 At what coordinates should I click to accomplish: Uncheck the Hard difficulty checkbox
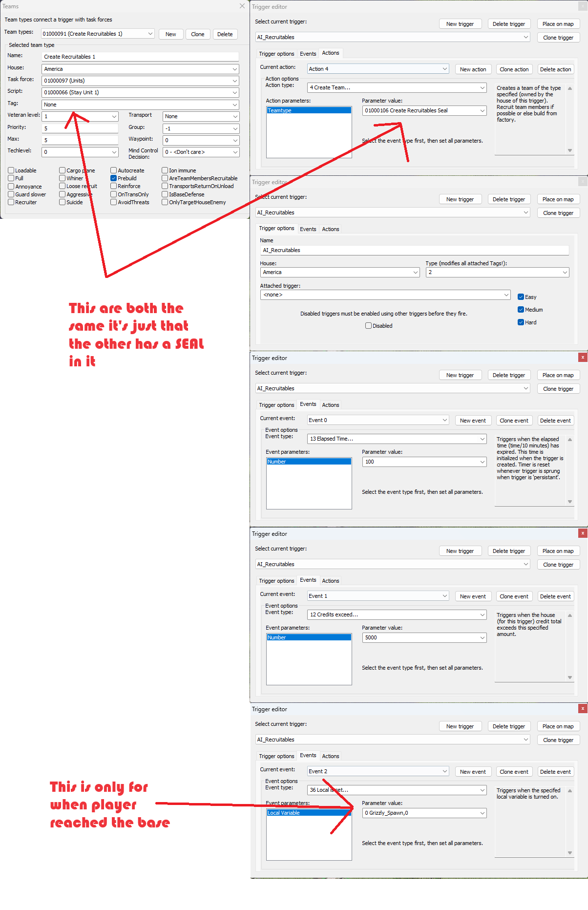(x=521, y=322)
